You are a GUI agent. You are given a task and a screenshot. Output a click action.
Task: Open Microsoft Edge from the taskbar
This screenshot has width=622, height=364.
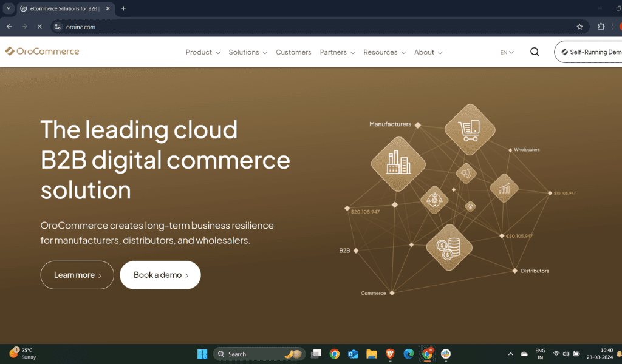[x=409, y=354]
